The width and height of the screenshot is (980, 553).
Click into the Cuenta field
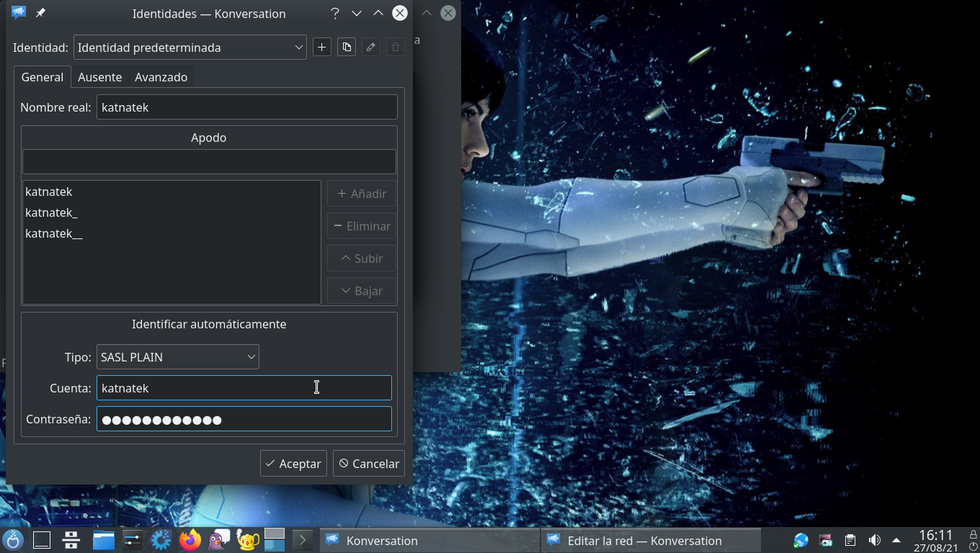[x=244, y=388]
